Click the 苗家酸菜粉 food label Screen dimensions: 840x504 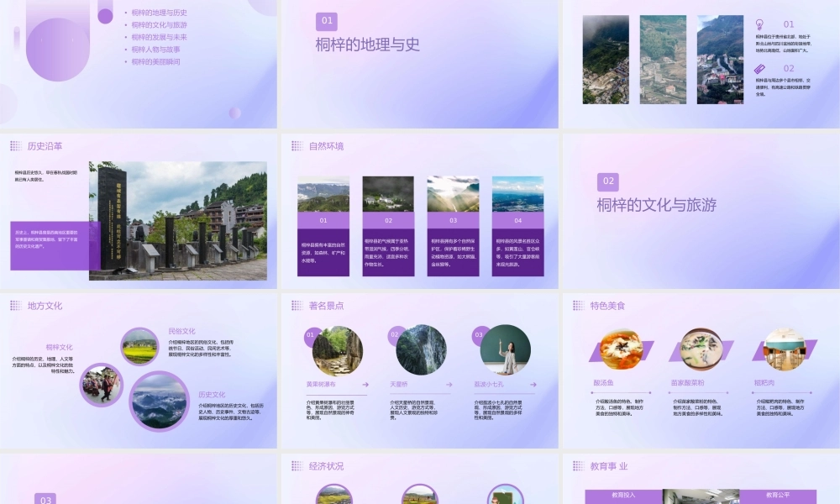[x=687, y=383]
